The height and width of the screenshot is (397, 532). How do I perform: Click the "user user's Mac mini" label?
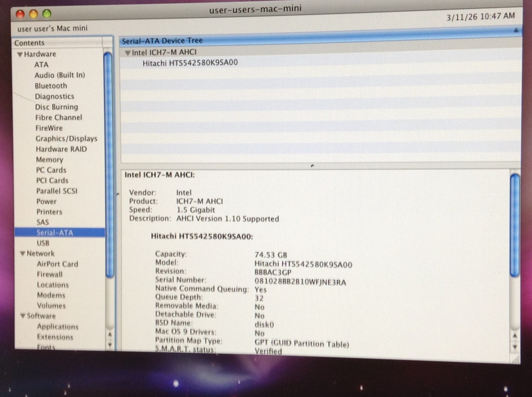coord(53,29)
